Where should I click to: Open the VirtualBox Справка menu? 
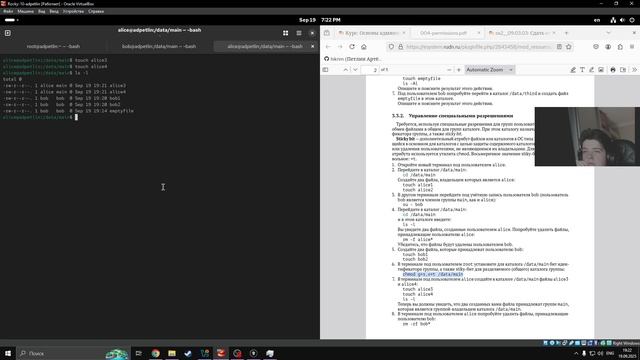pos(96,11)
